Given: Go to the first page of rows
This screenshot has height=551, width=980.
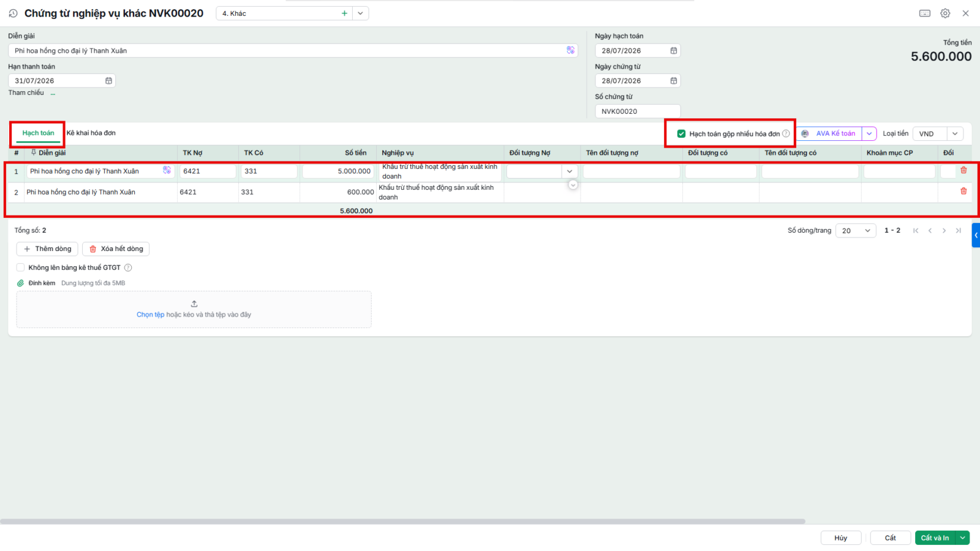Looking at the screenshot, I should pos(916,231).
